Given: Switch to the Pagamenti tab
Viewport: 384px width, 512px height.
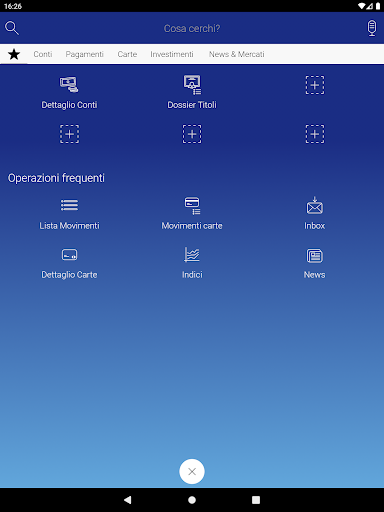Looking at the screenshot, I should (84, 54).
